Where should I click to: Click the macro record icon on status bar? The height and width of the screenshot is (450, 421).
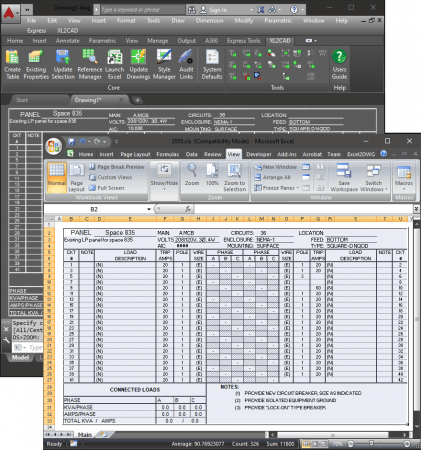74,444
